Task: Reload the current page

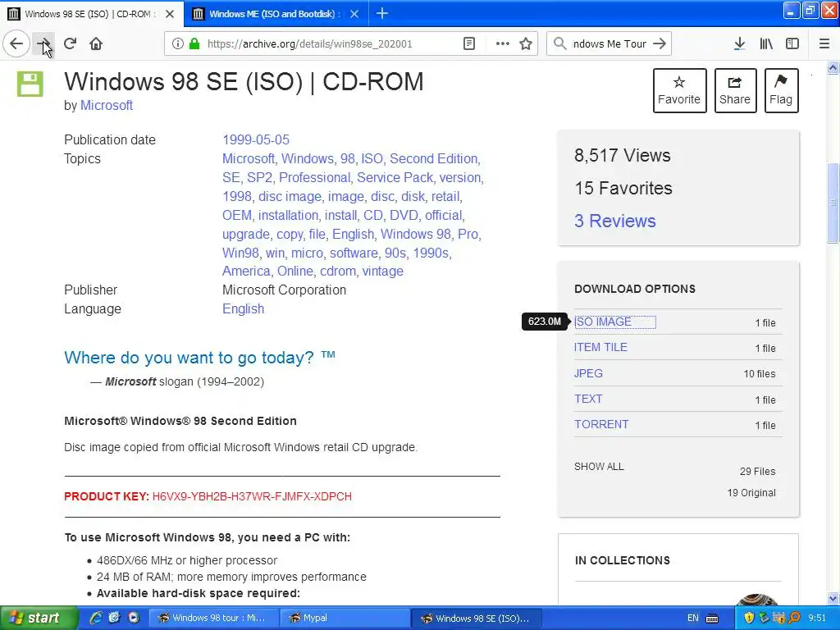Action: [x=71, y=43]
